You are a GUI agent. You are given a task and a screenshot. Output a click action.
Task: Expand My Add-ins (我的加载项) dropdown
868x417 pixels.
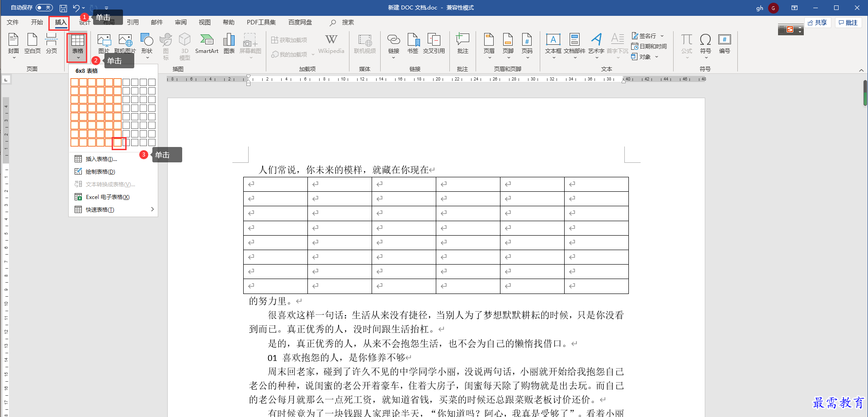[x=313, y=55]
